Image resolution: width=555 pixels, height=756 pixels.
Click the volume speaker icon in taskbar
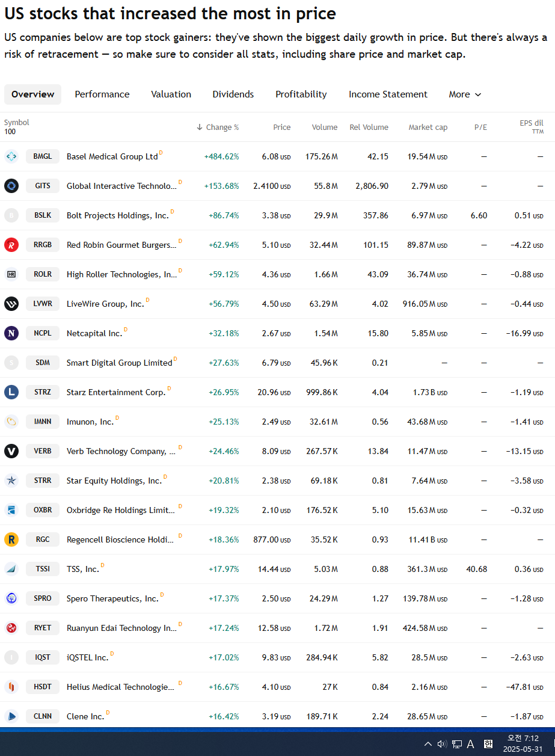coord(442,744)
